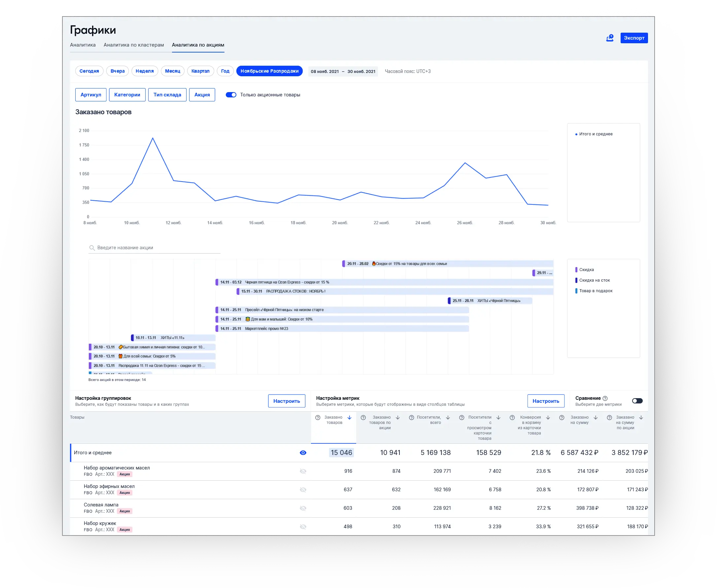Image resolution: width=717 pixels, height=588 pixels.
Task: Disable 'Только акционные товары' toggle
Action: point(231,95)
